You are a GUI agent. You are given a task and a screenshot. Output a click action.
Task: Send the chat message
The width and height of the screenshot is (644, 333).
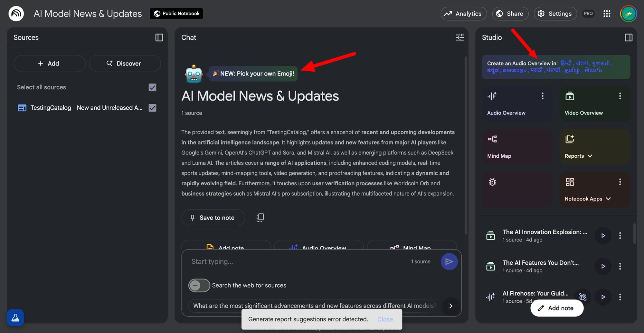(449, 261)
